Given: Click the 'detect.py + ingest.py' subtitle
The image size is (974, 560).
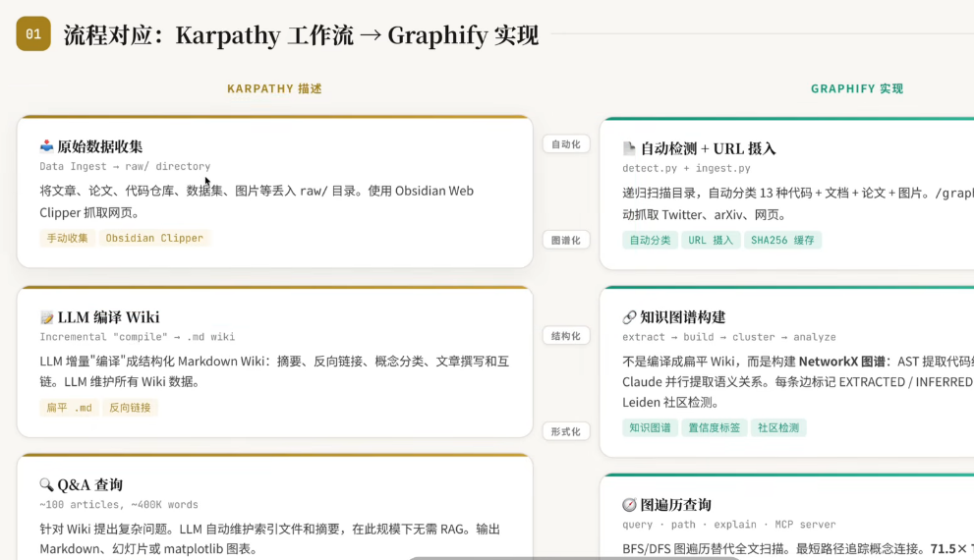Looking at the screenshot, I should tap(686, 168).
